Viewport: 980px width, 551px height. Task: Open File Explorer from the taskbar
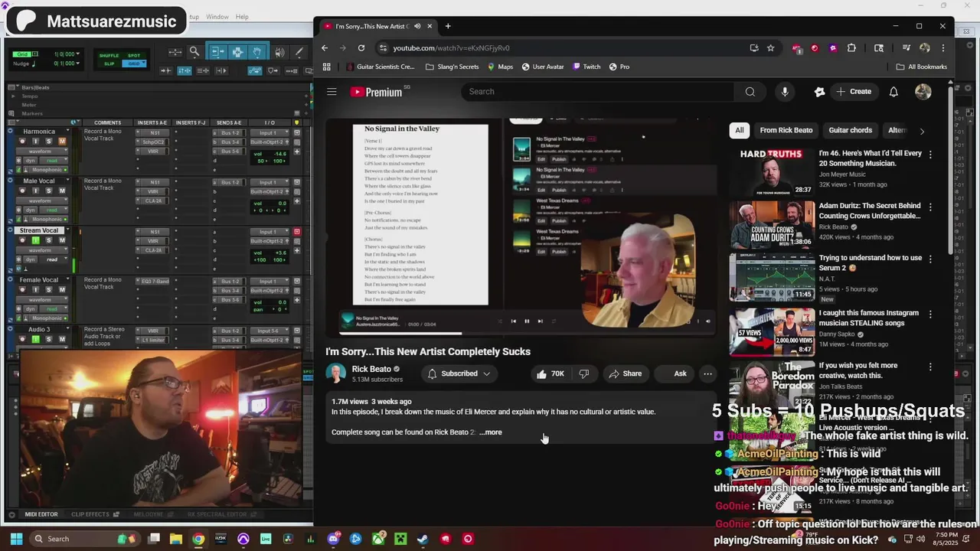click(x=176, y=539)
